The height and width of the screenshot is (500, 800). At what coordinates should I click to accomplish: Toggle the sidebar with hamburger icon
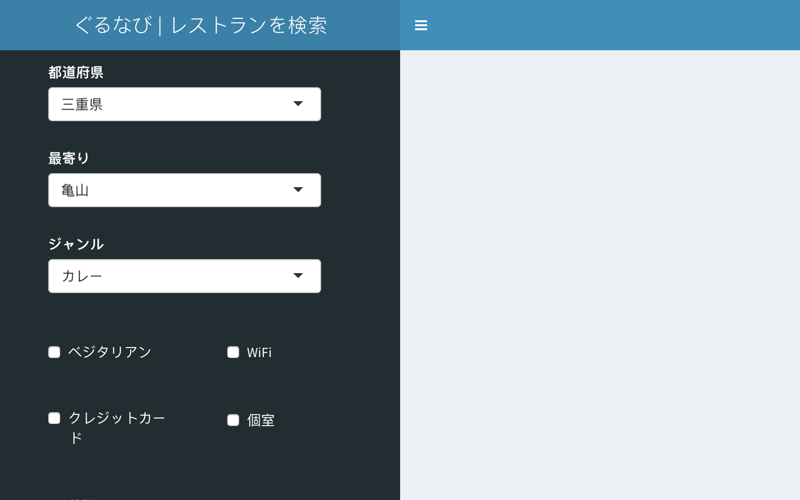coord(421,25)
